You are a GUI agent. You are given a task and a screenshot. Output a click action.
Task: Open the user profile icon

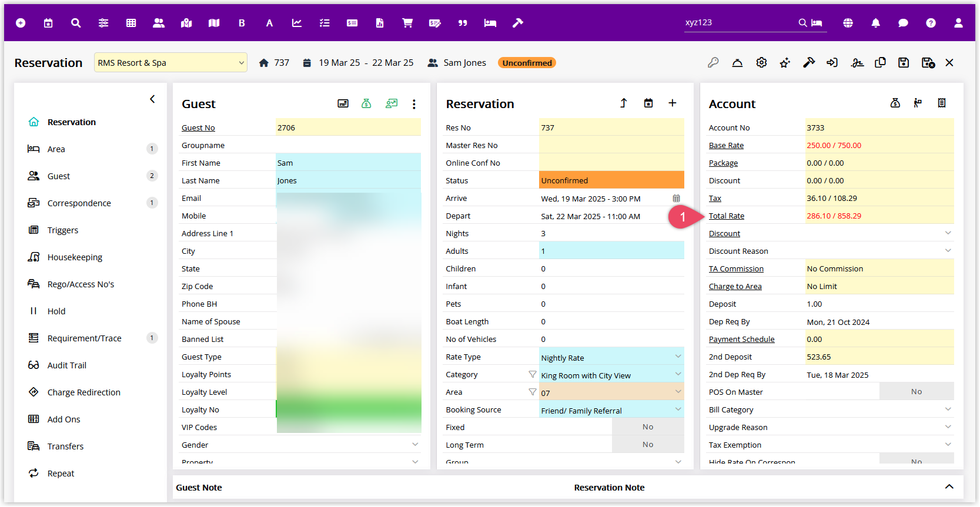[x=959, y=23]
